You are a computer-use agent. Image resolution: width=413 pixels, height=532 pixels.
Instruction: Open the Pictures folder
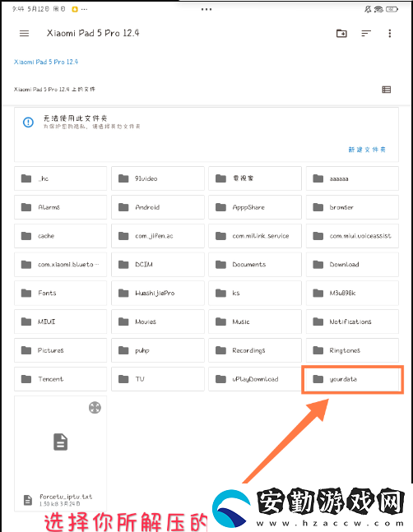(x=60, y=350)
